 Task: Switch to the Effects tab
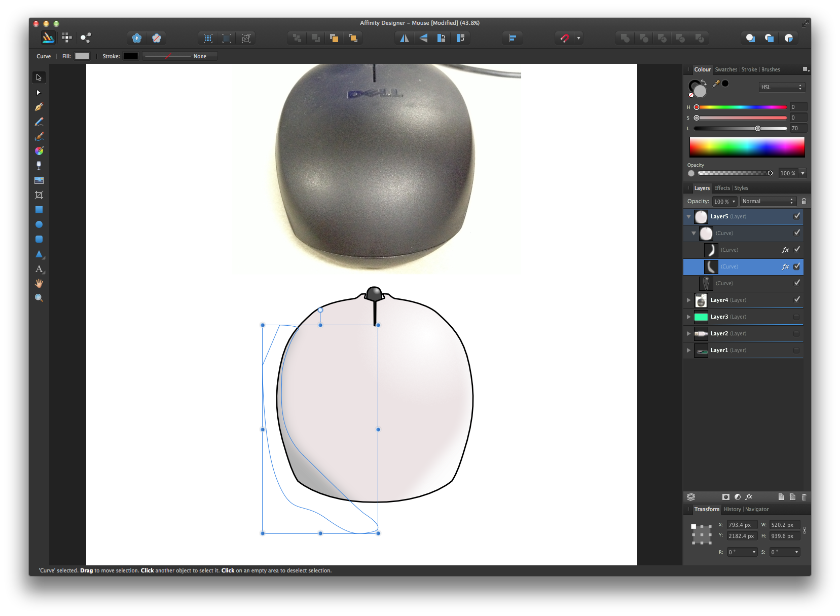722,188
